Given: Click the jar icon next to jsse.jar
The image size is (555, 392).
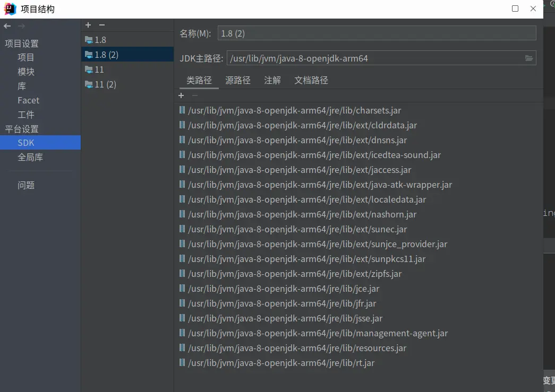Looking at the screenshot, I should tap(182, 318).
